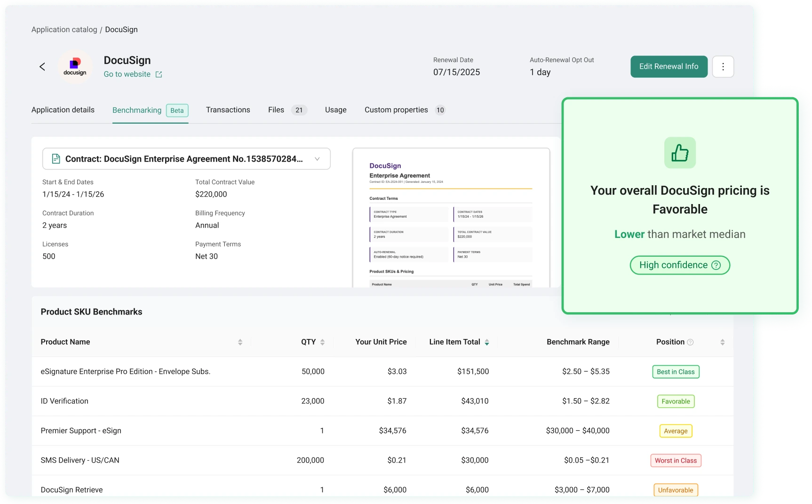Click the Beta badge on Benchmarking
The height and width of the screenshot is (504, 812).
pos(177,110)
